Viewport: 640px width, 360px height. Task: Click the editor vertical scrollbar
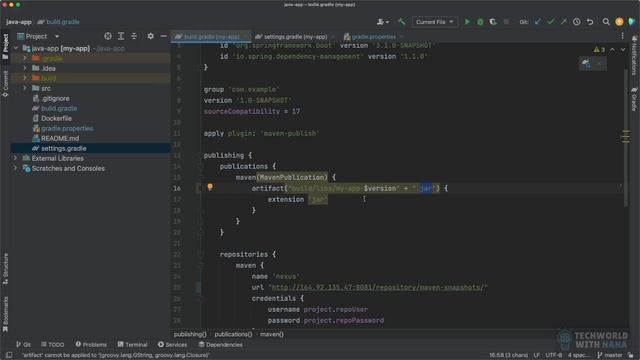coord(626,137)
